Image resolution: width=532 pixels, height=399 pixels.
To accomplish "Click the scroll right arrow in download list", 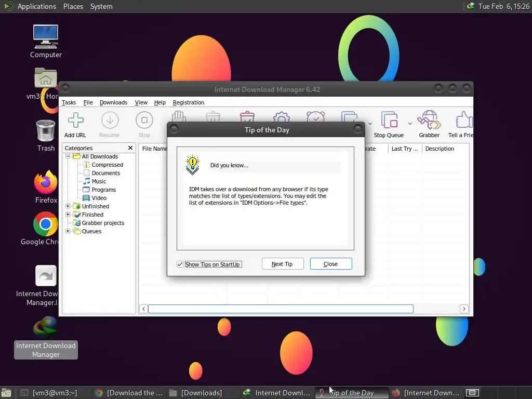I will [464, 309].
